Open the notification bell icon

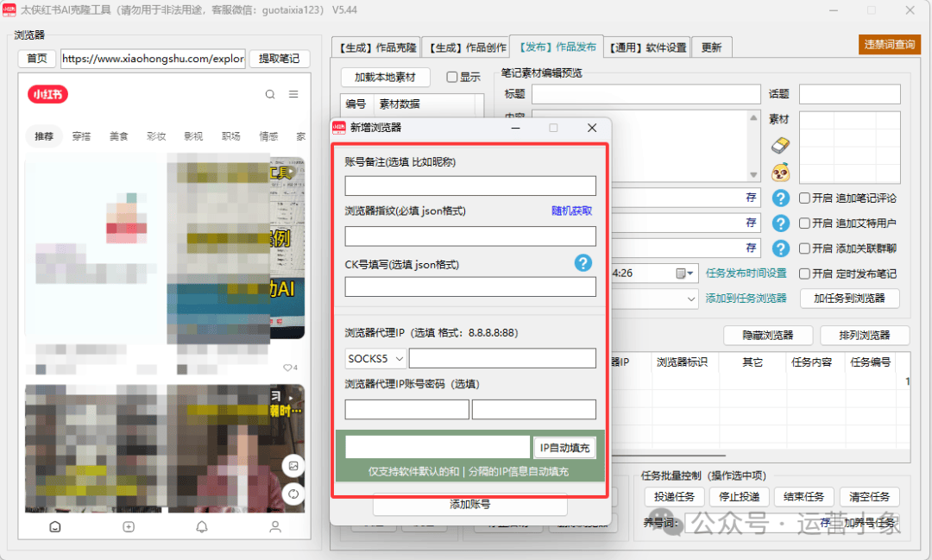pyautogui.click(x=202, y=526)
